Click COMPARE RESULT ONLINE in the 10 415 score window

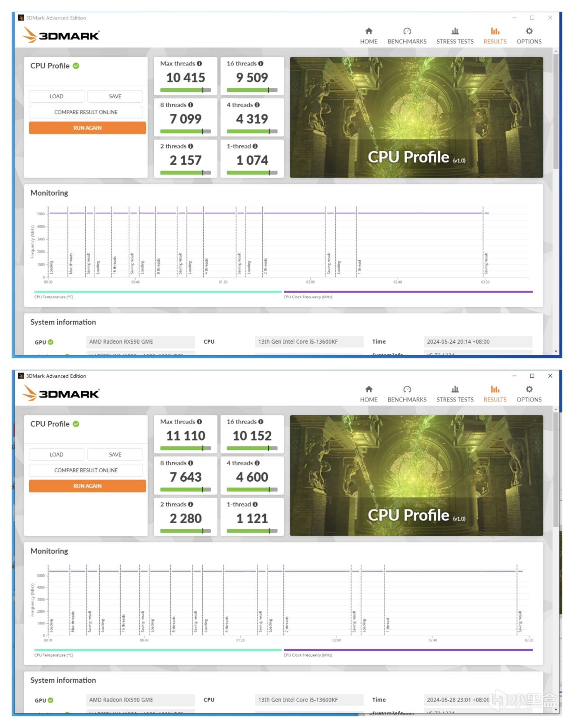click(86, 112)
